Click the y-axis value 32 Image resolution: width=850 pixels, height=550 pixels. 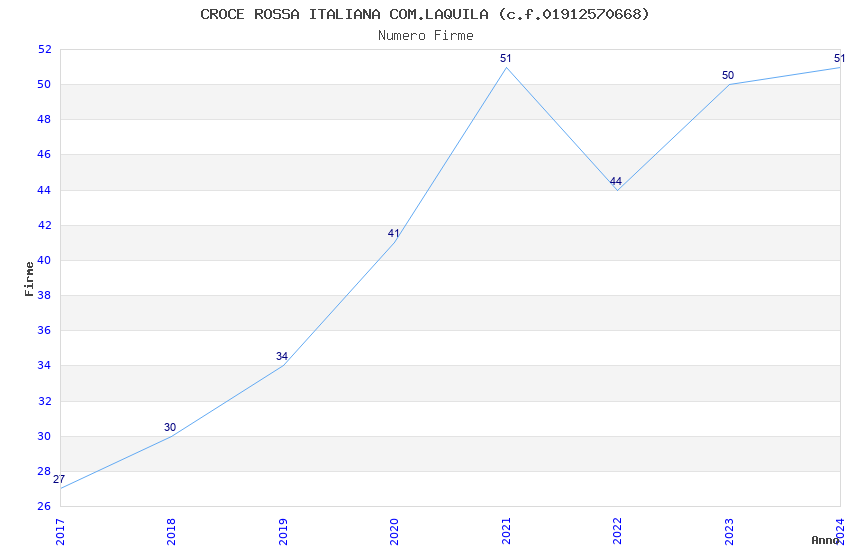(x=44, y=402)
